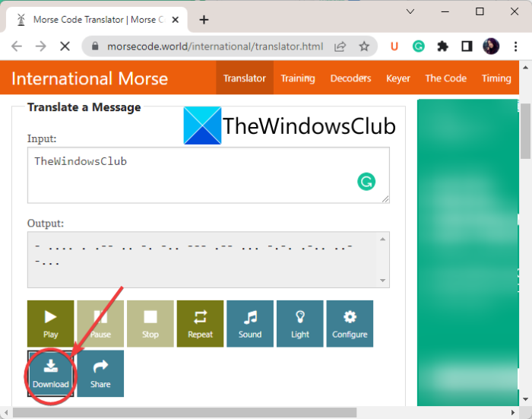Open a new browser tab
The image size is (532, 419).
click(x=204, y=20)
